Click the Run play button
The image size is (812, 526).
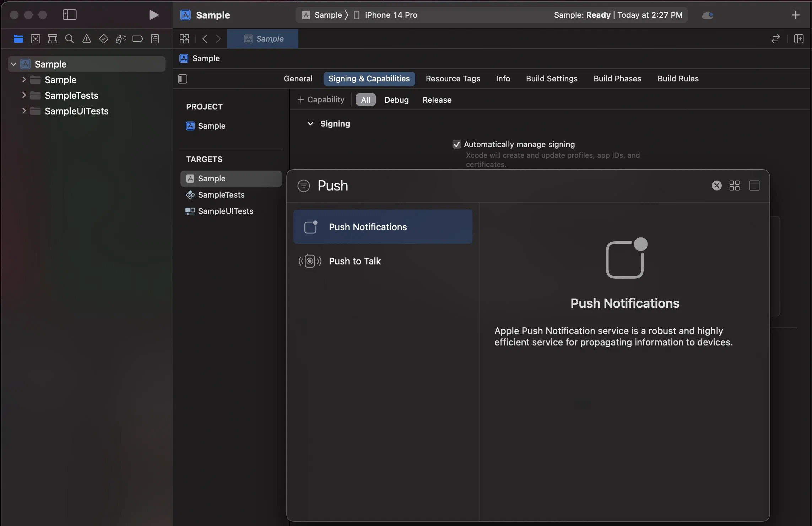[x=153, y=15]
